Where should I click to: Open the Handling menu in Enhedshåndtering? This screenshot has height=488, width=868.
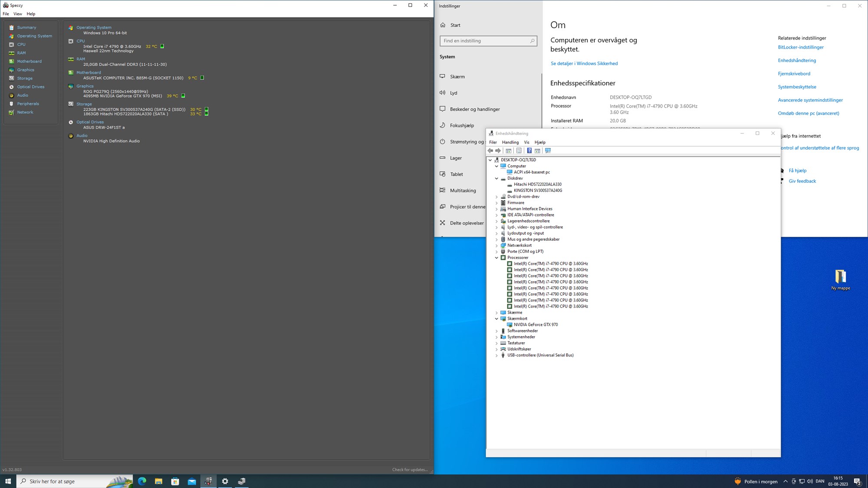click(510, 142)
